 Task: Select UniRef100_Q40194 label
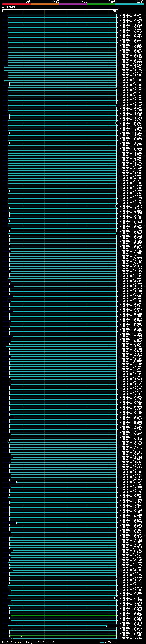131,439
